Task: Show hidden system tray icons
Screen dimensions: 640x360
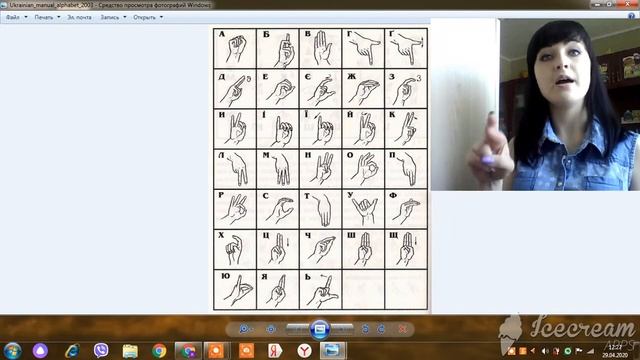Action: click(x=532, y=351)
